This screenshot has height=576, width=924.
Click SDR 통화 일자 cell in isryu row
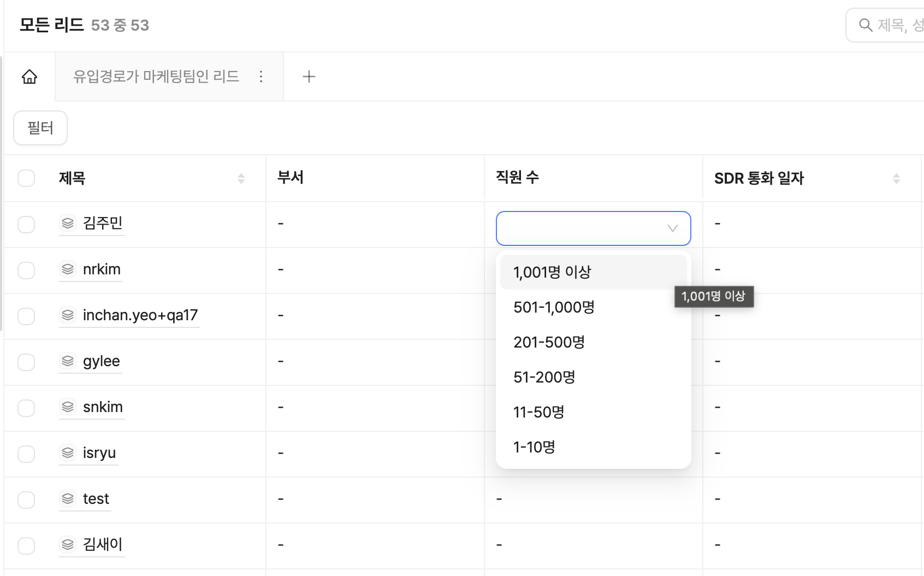812,454
